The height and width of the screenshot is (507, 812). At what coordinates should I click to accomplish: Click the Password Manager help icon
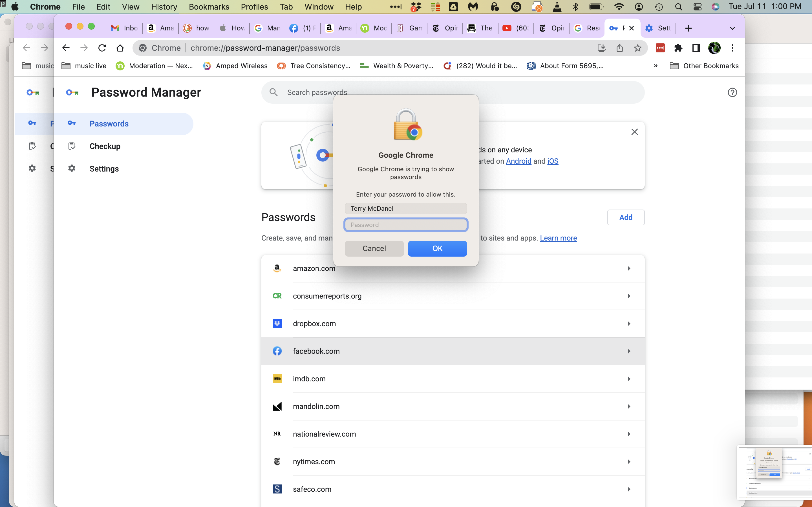pyautogui.click(x=732, y=93)
